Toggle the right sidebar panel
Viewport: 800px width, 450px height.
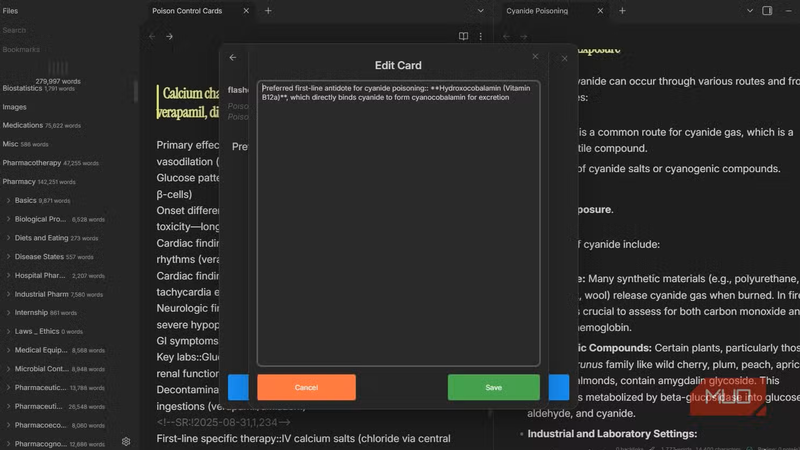pos(767,11)
